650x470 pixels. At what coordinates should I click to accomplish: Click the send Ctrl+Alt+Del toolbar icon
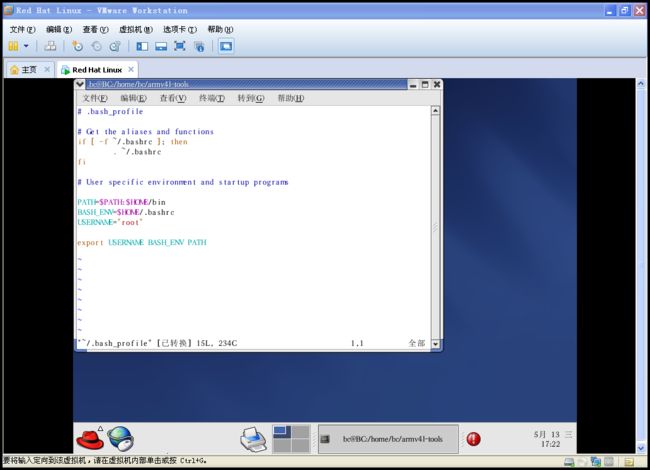tap(50, 46)
